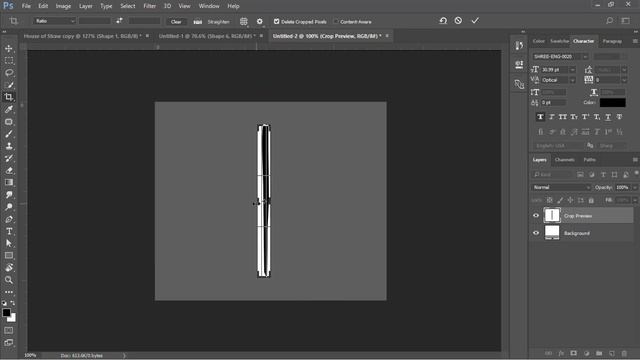This screenshot has width=640, height=360.
Task: Click the background color swatch
Action: click(13, 318)
